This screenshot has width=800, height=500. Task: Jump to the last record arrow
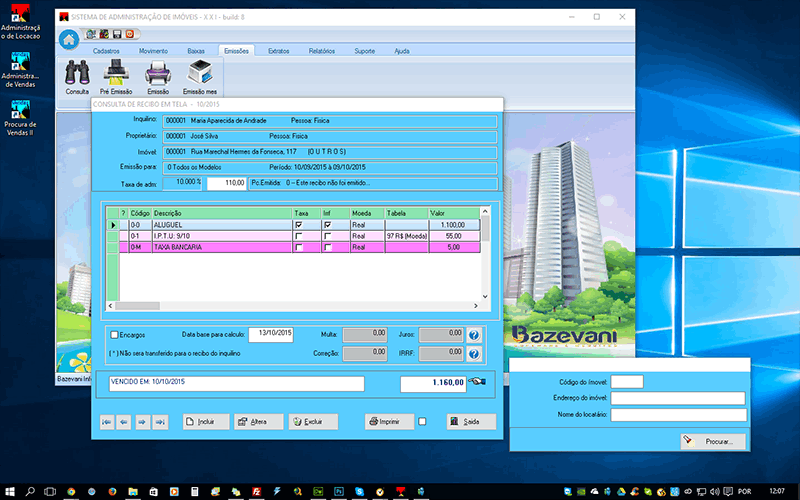tap(158, 422)
